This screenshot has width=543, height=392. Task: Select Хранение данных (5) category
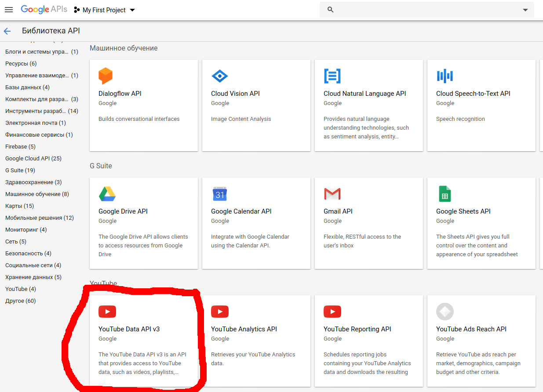click(33, 277)
